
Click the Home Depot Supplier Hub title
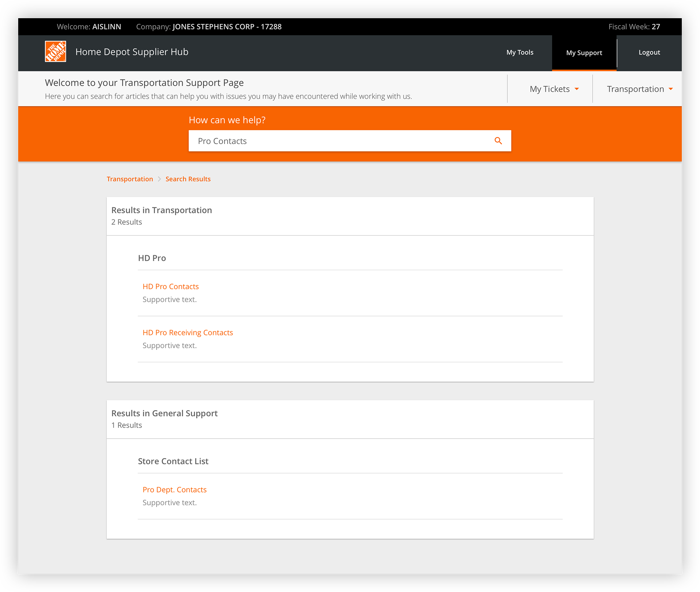[132, 52]
